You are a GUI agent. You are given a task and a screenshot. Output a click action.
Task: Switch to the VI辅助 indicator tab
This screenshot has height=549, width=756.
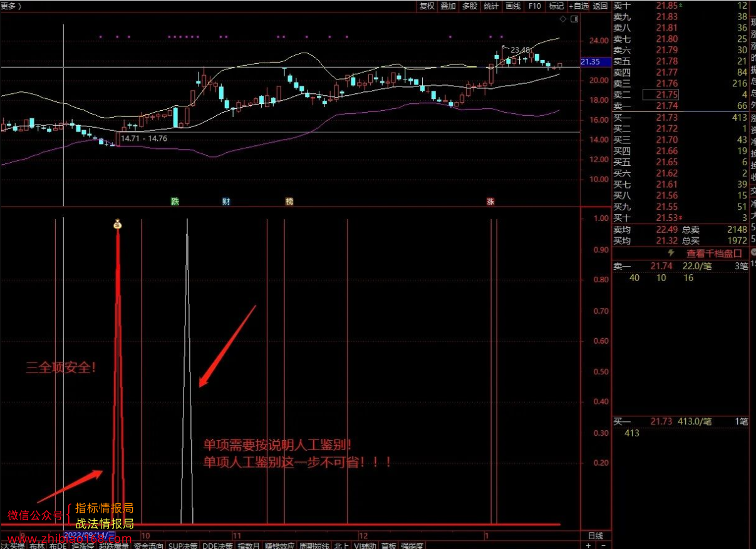coord(366,545)
